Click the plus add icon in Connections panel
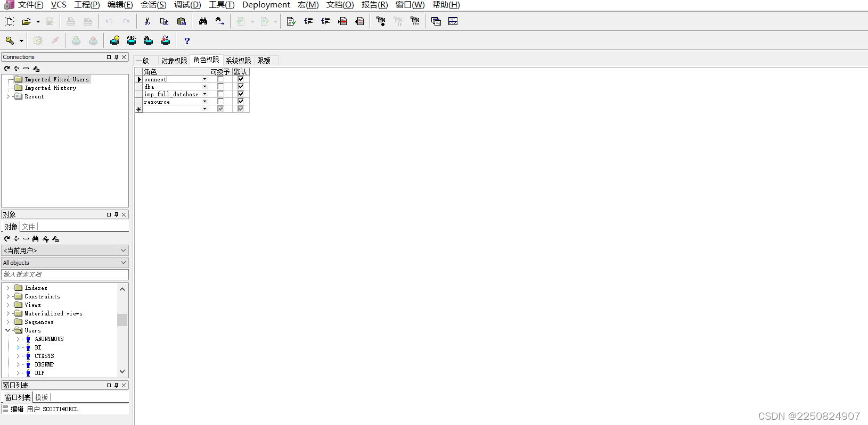Image resolution: width=868 pixels, height=425 pixels. 17,68
